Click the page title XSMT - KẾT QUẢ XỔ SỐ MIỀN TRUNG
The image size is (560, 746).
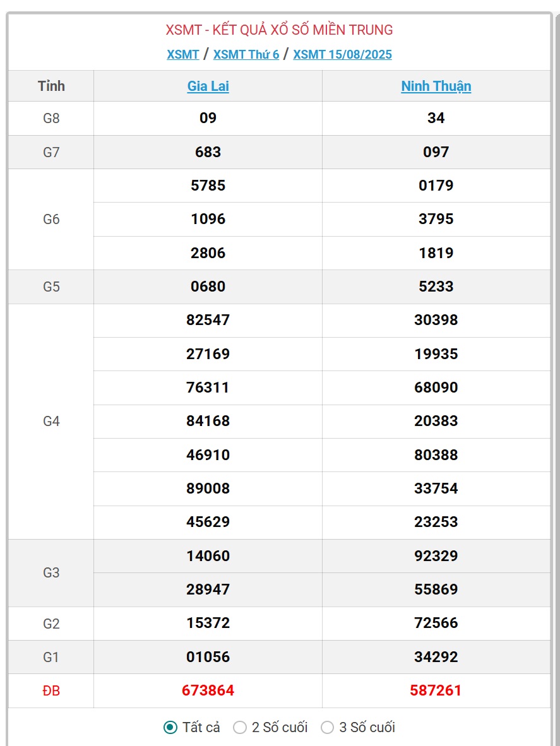(279, 30)
